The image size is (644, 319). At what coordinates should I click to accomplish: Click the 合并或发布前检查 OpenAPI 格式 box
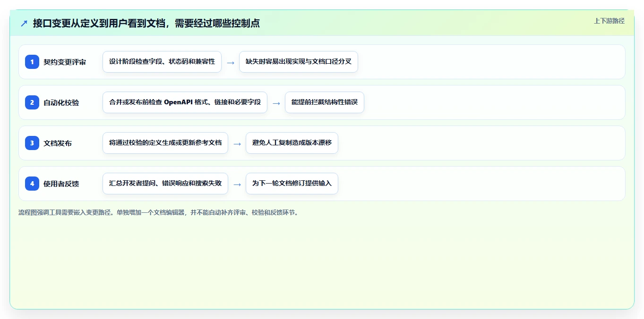pyautogui.click(x=185, y=102)
